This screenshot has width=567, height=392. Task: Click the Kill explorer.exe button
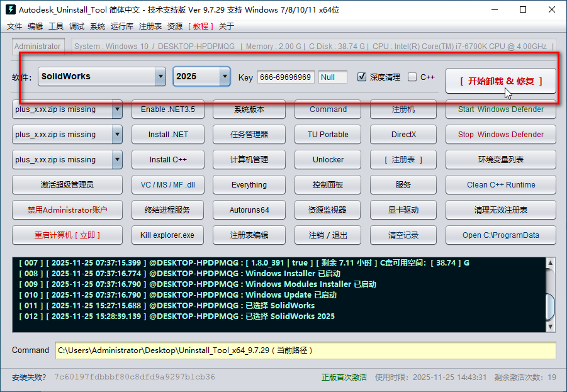pyautogui.click(x=168, y=235)
